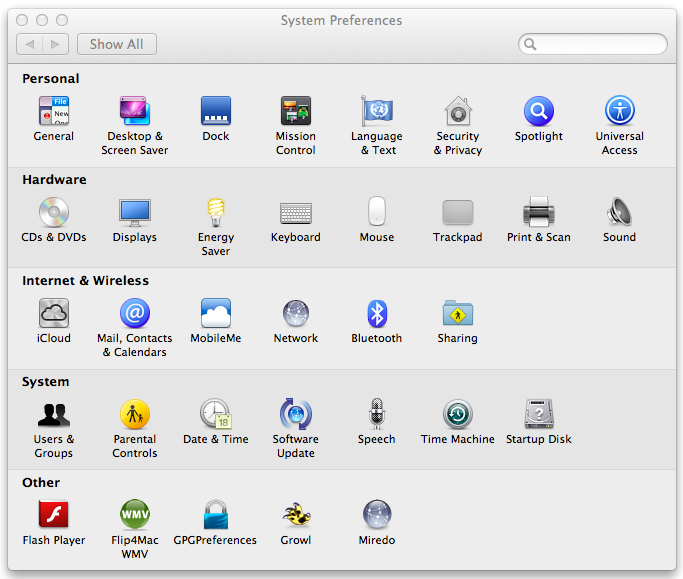Open iCloud preferences
The height and width of the screenshot is (579, 683).
point(54,314)
